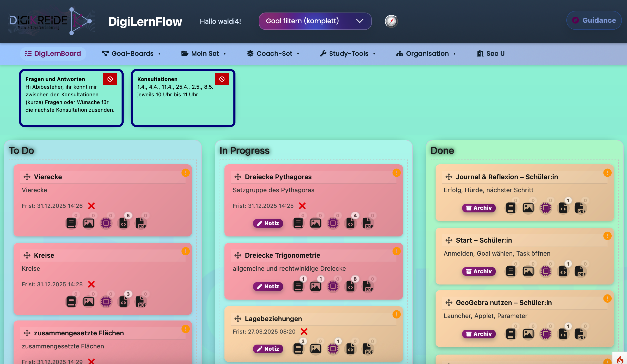Expand the Coach-Set menu
627x364 pixels.
(273, 53)
